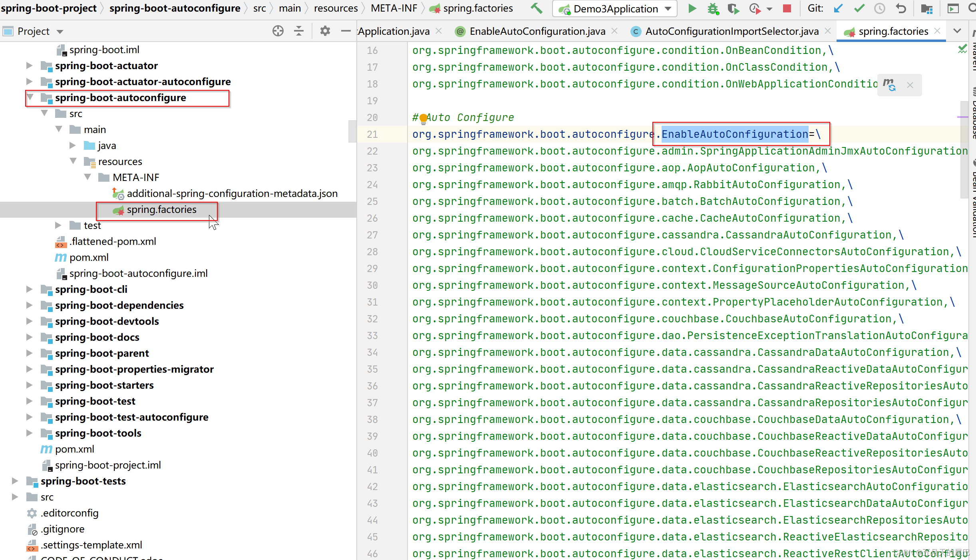976x560 pixels.
Task: Expand spring-boot-actuator module
Action: (x=29, y=66)
